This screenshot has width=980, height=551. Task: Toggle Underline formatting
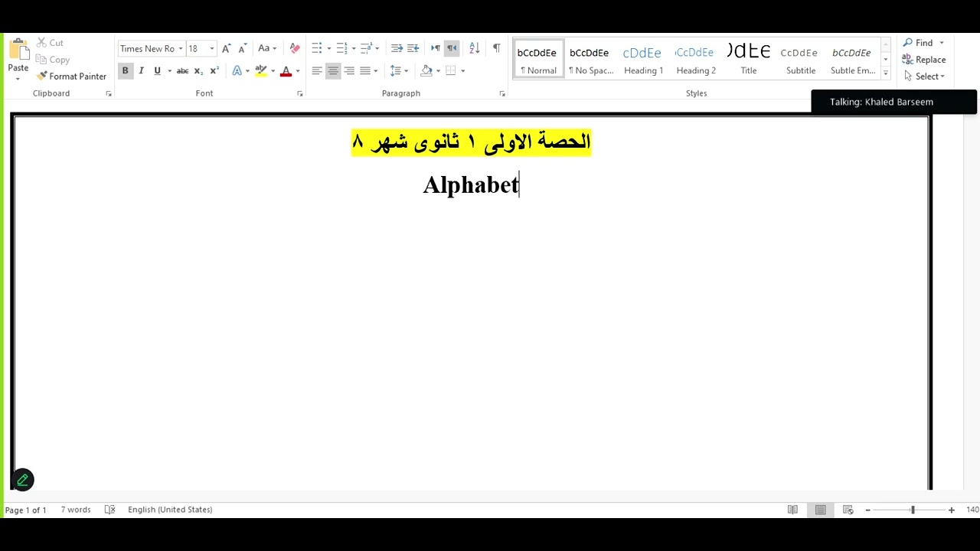157,70
